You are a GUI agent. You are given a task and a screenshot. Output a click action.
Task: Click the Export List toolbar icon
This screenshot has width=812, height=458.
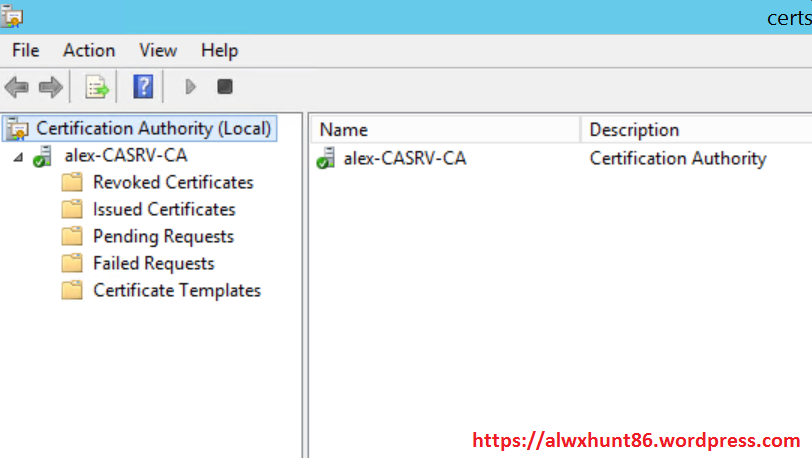click(96, 87)
